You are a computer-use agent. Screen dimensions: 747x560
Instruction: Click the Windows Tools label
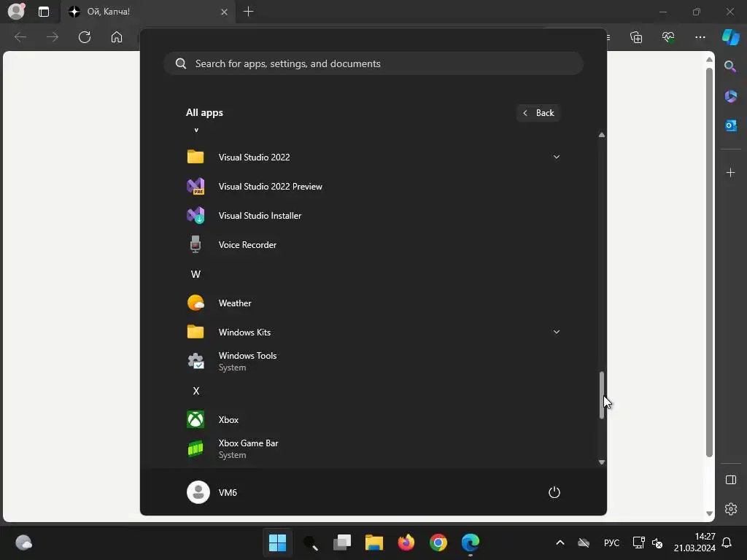248,356
